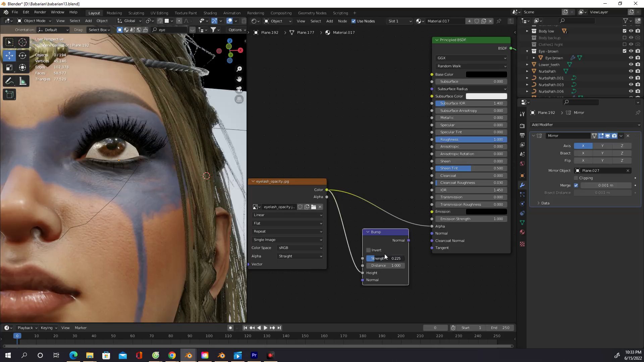Open the Object Mode dropdown
This screenshot has height=362, width=644.
[x=34, y=21]
